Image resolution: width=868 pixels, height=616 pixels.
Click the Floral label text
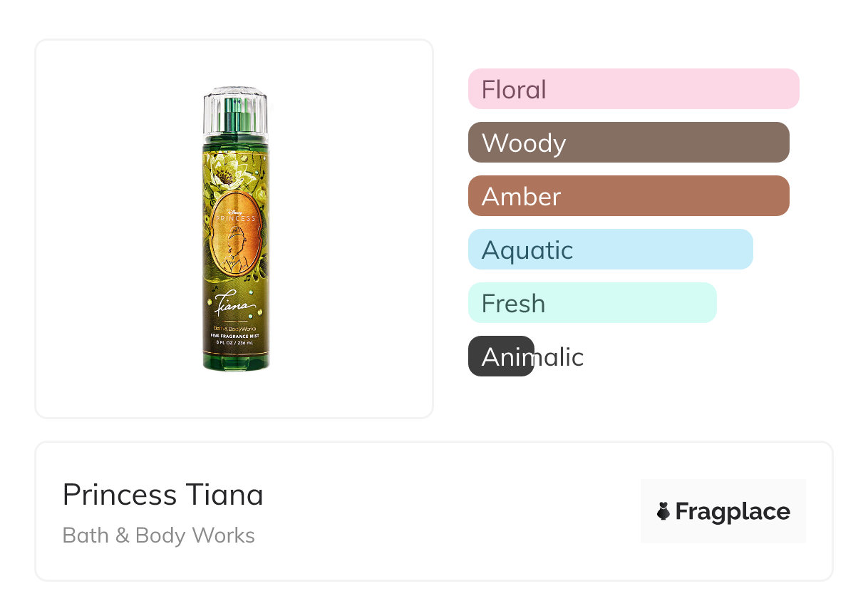[x=514, y=90]
